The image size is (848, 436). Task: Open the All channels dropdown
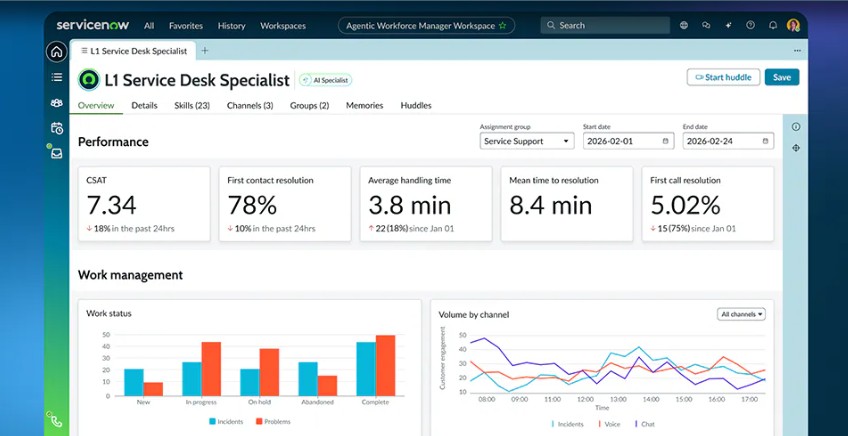click(x=741, y=314)
